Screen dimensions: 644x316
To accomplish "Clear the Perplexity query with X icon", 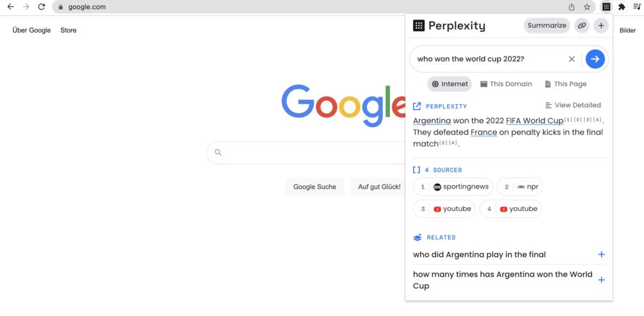I will 571,59.
